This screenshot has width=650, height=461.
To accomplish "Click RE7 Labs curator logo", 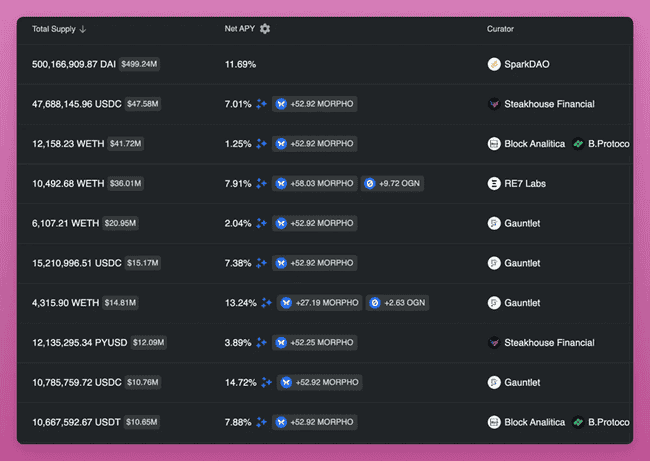I will [x=494, y=183].
